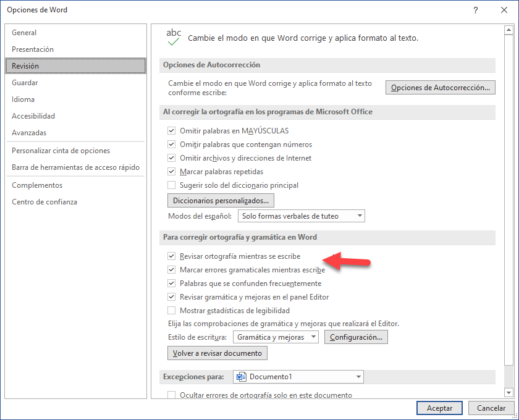Click the Word document icon beside Documento1

coord(241,376)
